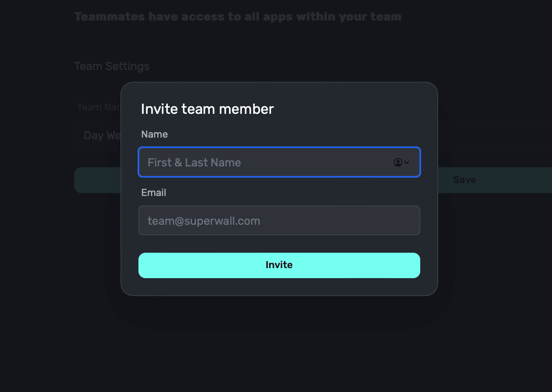This screenshot has height=392, width=552.
Task: Click the "Teammates have access" header text
Action: 238,17
